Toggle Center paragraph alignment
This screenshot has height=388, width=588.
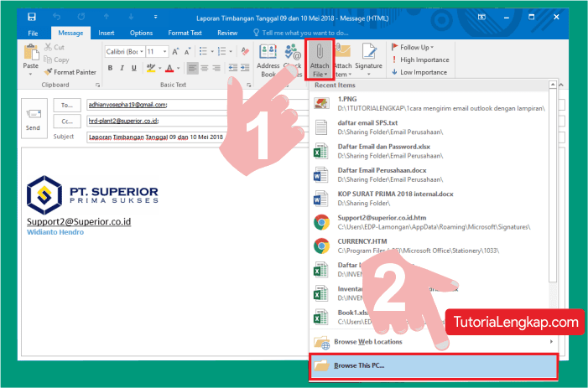point(205,68)
